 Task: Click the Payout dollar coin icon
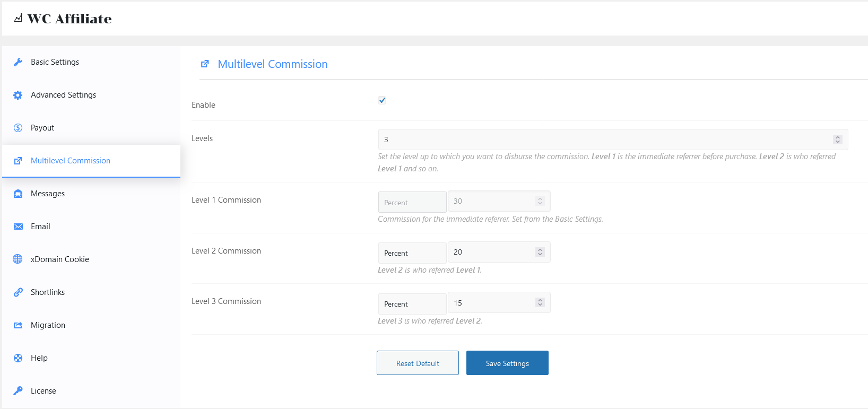(x=18, y=128)
